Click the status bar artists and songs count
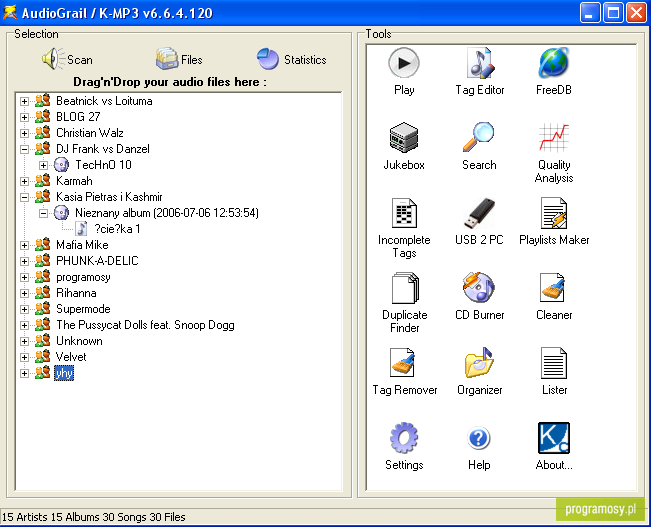 94,517
